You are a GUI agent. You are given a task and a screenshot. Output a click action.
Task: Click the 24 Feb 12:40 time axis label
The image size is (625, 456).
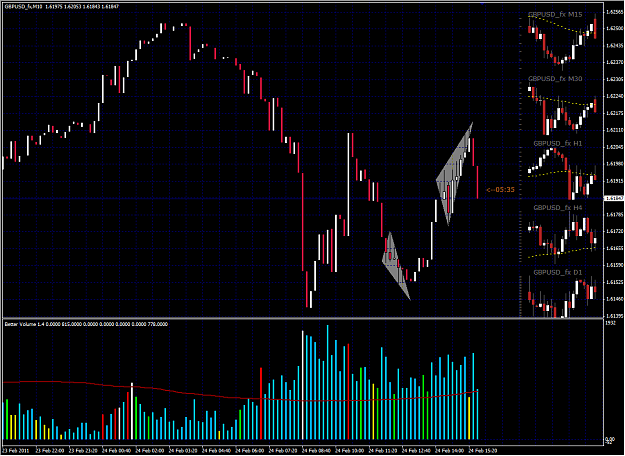tap(417, 451)
